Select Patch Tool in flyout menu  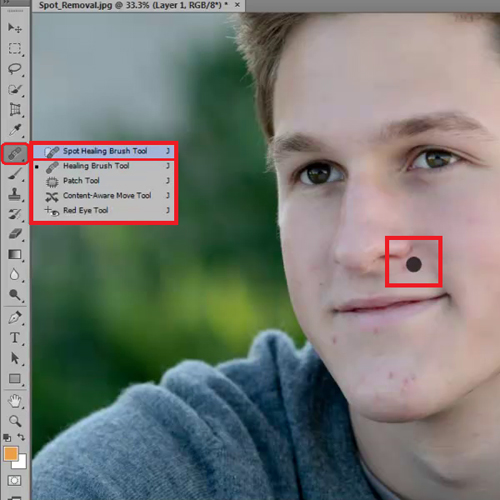tap(104, 181)
